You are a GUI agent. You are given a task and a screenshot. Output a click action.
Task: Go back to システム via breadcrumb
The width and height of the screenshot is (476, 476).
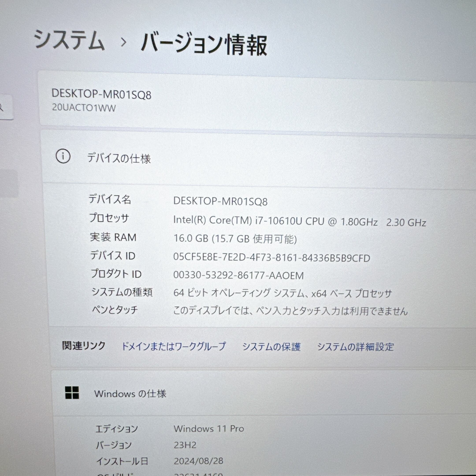click(69, 40)
